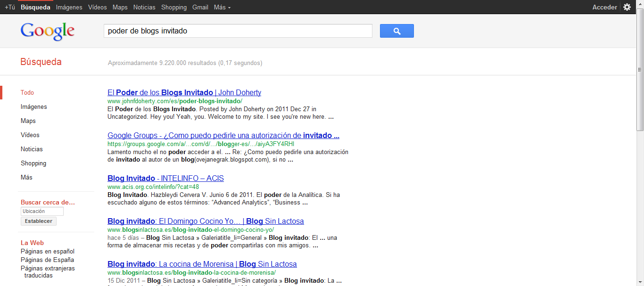Open Noticias in the top navigation bar
Viewport: 644px width, 286px height.
pos(144,7)
